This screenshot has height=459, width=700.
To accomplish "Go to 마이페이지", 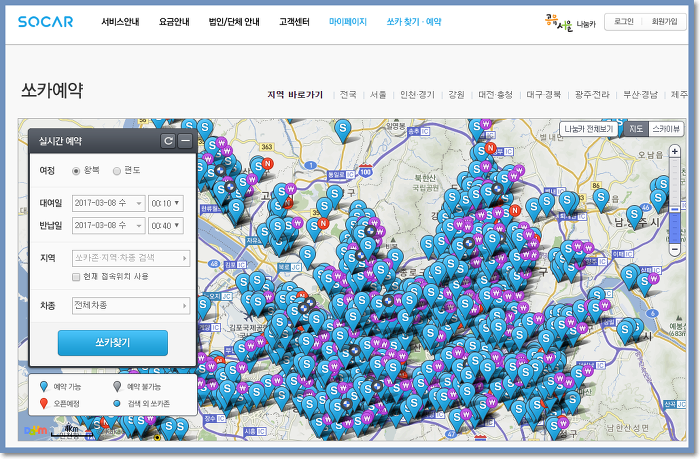I will 348,21.
